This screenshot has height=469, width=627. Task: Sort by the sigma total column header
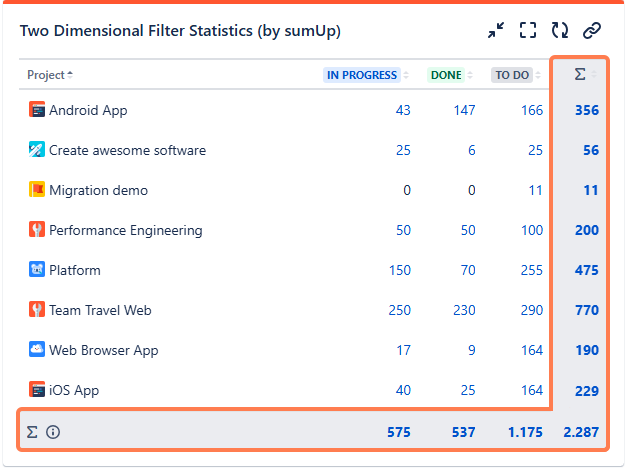tap(581, 75)
